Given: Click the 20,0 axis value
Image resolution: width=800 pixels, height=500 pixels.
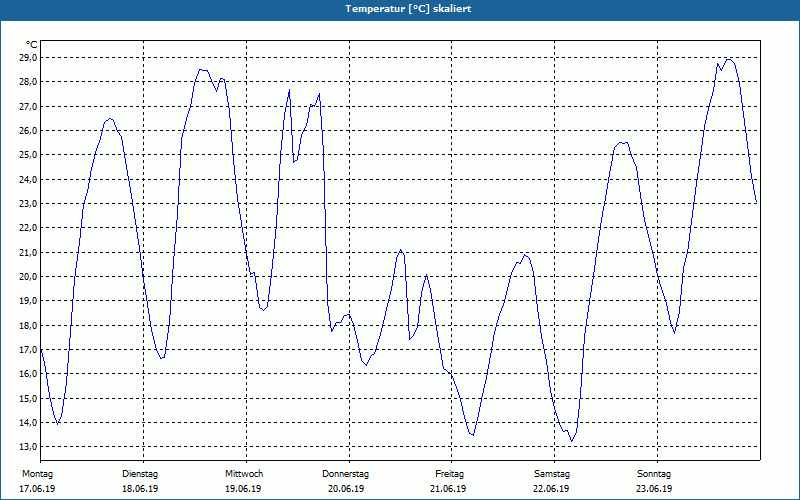Looking at the screenshot, I should click(28, 277).
